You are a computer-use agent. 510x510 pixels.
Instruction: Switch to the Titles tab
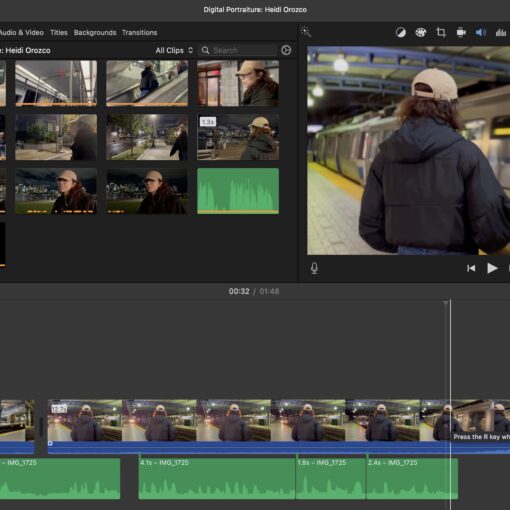click(x=59, y=33)
